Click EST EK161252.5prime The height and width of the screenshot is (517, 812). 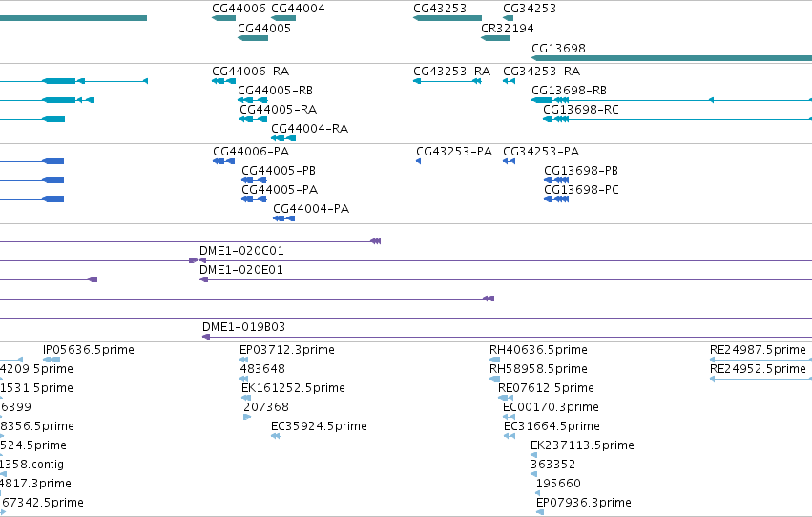[x=293, y=388]
